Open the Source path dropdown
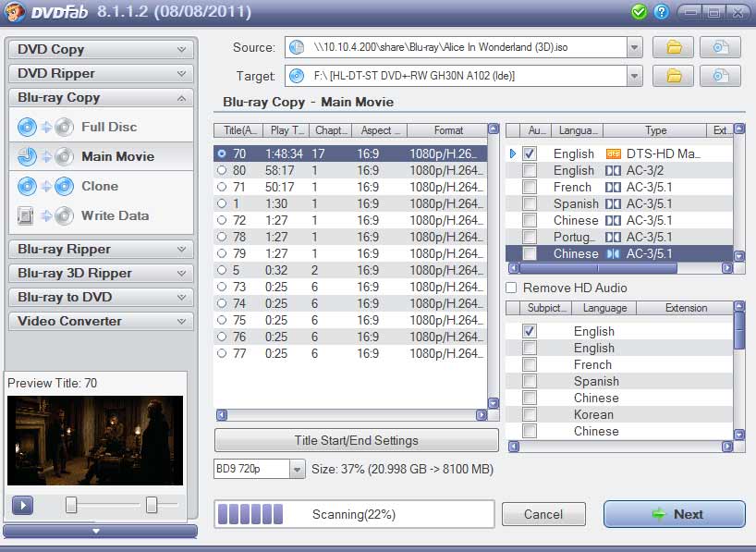Viewport: 756px width, 552px height. tap(635, 47)
